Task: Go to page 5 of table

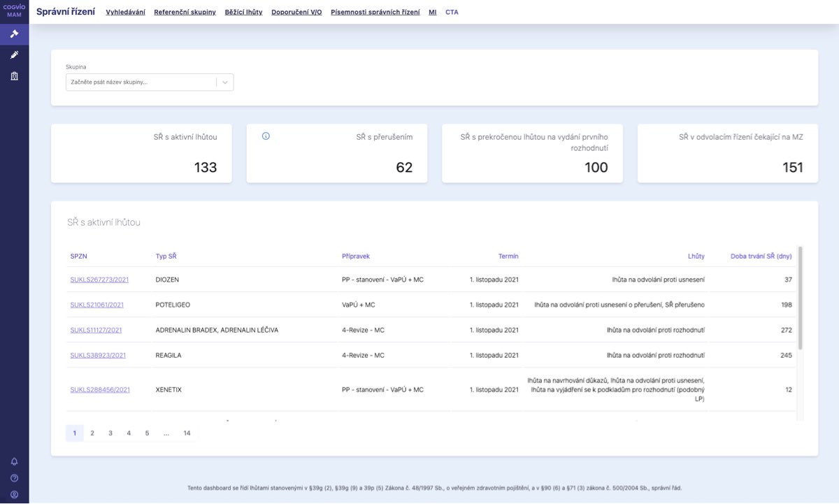Action: pos(147,433)
